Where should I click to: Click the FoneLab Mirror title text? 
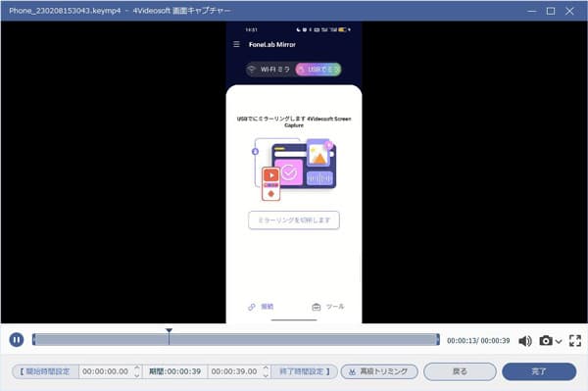pos(272,44)
